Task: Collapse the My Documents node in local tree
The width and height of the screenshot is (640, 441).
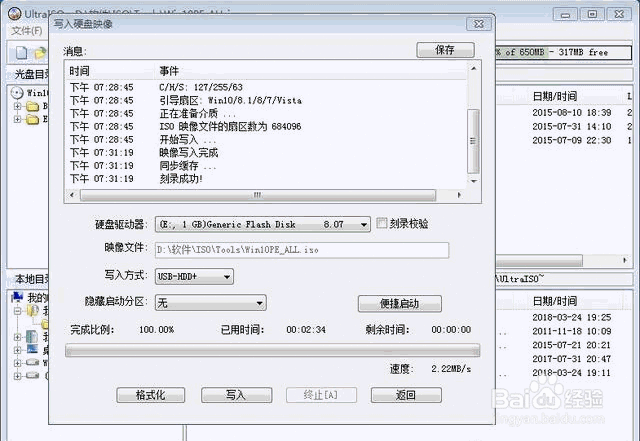Action: click(17, 311)
